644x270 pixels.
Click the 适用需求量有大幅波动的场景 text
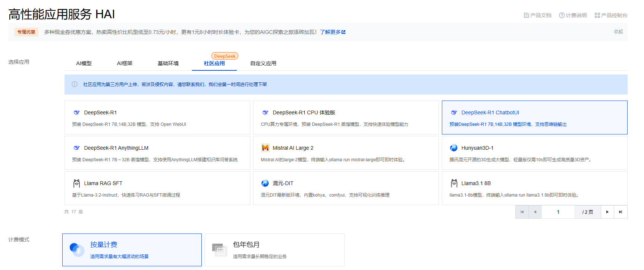pos(119,257)
